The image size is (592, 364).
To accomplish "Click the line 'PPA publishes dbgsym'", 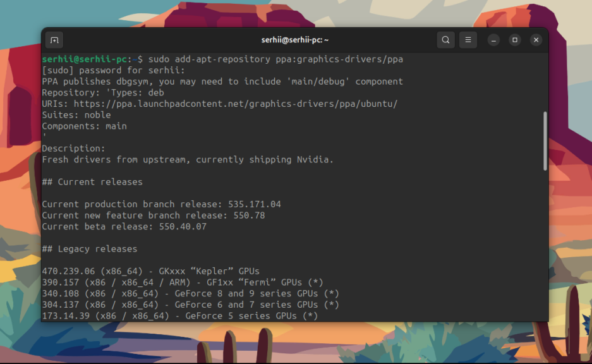I will coord(222,82).
